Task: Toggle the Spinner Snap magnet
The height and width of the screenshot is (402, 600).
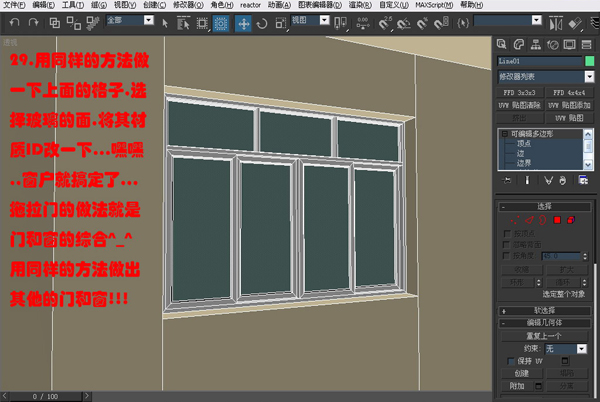Action: tap(441, 23)
